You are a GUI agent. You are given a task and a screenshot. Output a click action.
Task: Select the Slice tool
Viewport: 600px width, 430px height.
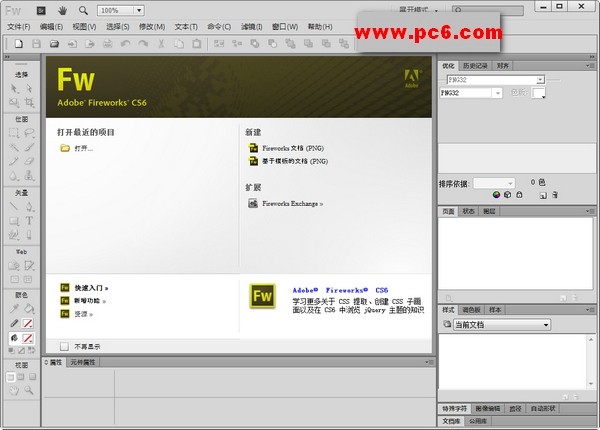pos(29,265)
